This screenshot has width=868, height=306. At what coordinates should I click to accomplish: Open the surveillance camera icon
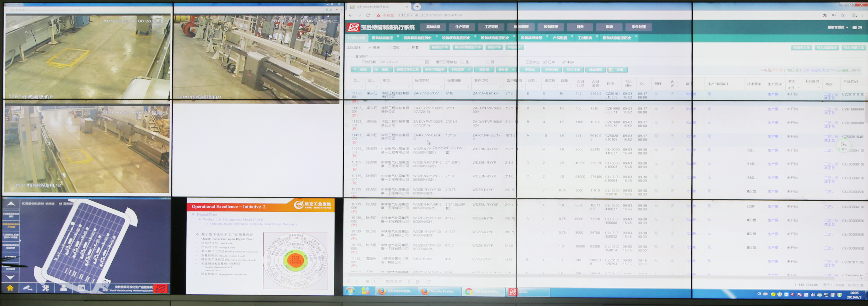tap(28, 288)
